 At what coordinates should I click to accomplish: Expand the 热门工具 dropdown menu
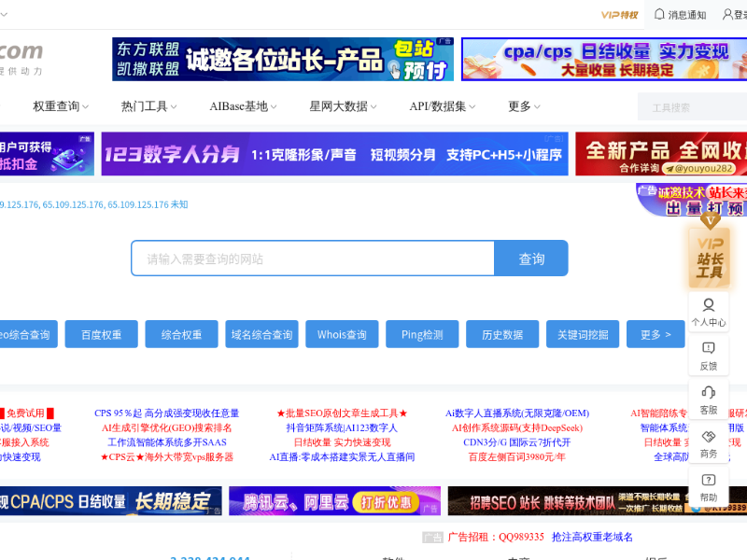pos(148,106)
